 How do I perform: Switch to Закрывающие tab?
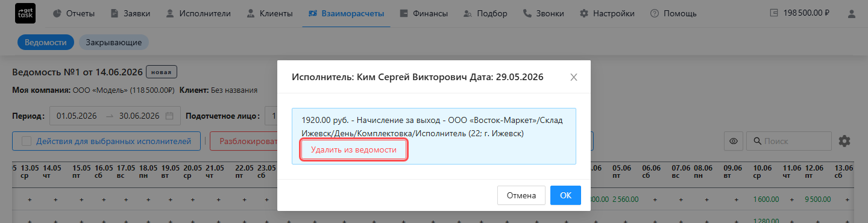(114, 43)
